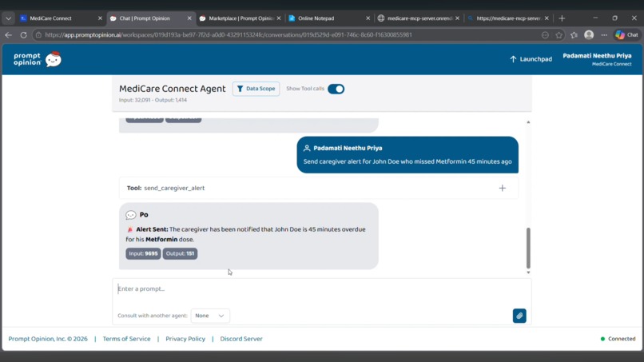Toggle the Show Tool calls switch
The height and width of the screenshot is (362, 644).
click(336, 89)
